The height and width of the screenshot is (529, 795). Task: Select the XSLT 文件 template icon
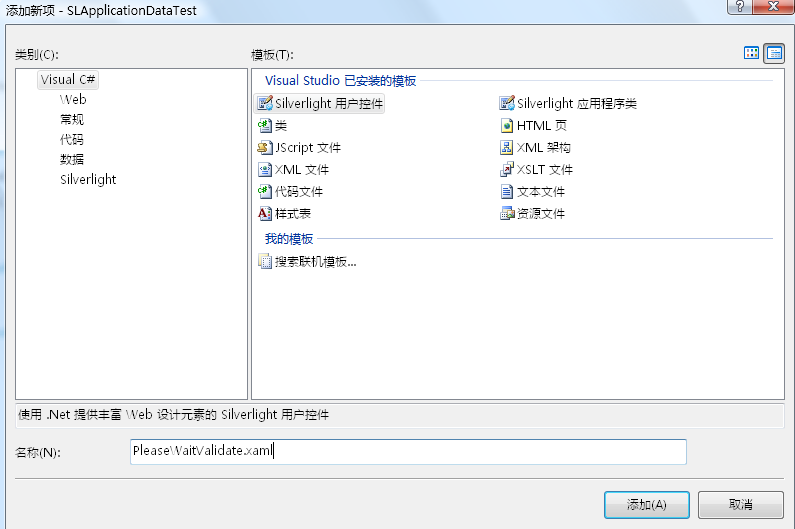[507, 169]
